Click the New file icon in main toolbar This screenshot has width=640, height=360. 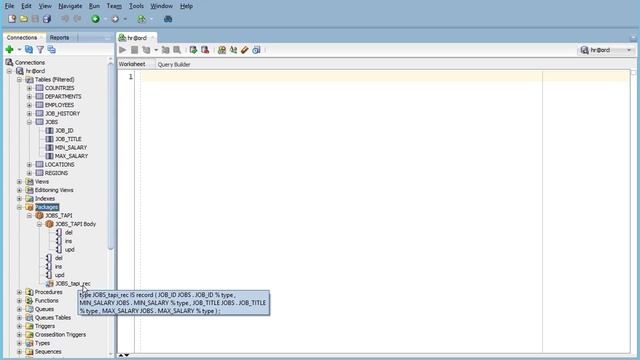point(12,19)
